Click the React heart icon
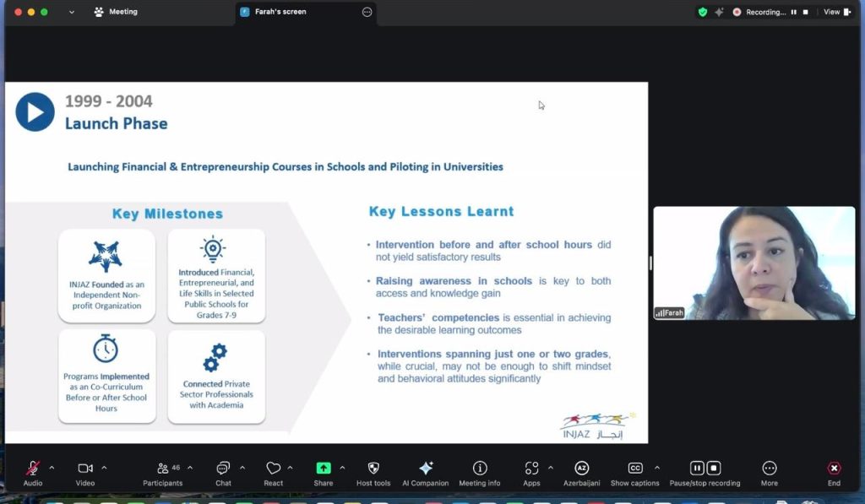 (273, 469)
